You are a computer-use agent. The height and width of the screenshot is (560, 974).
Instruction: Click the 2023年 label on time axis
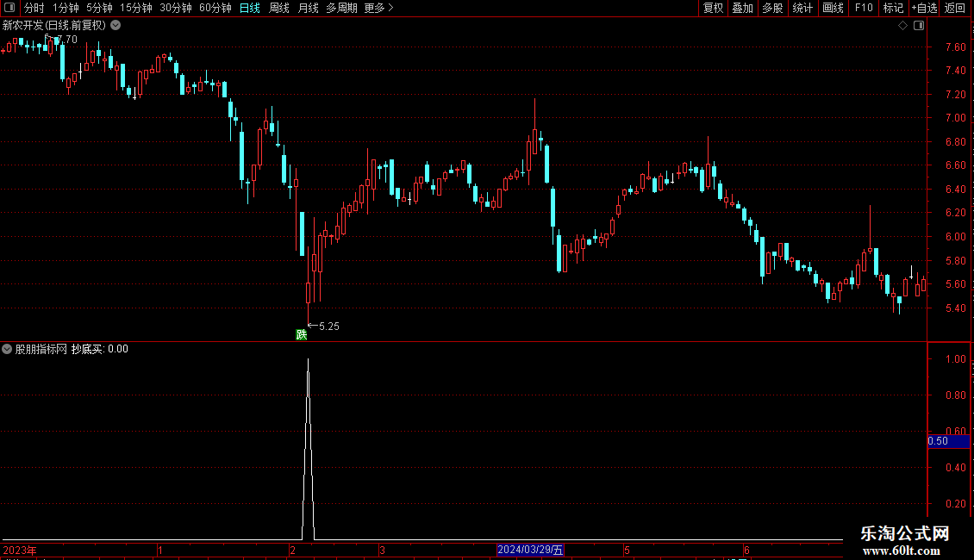pos(20,550)
